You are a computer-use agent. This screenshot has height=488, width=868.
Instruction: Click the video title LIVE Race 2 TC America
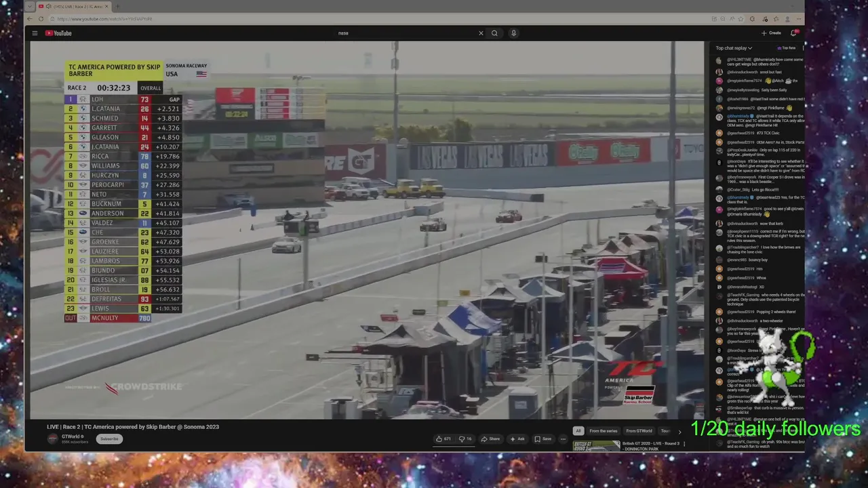pos(133,427)
